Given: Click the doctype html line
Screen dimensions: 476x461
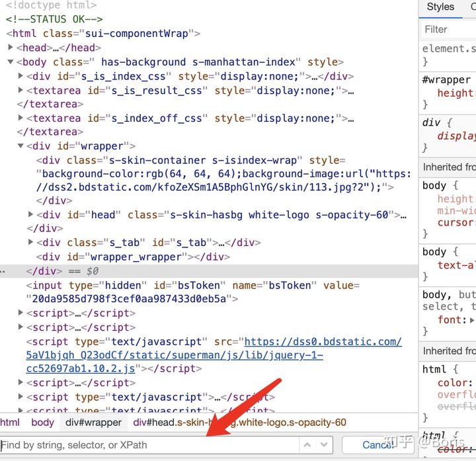Looking at the screenshot, I should [52, 5].
